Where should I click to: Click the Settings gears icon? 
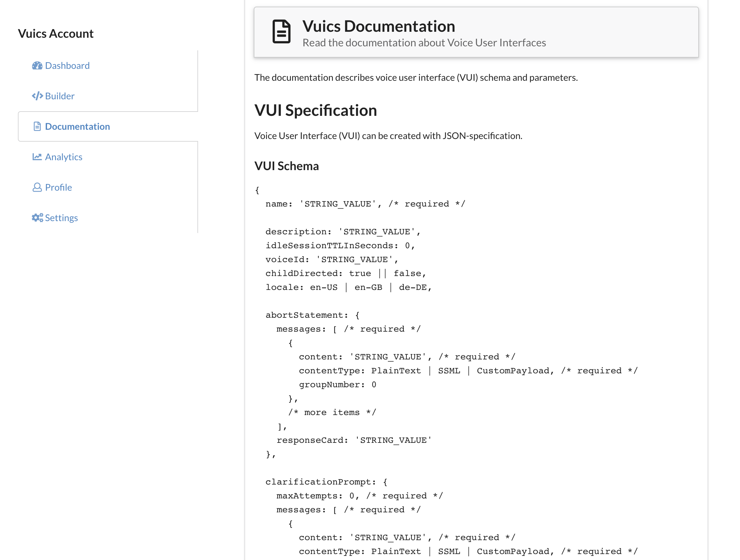(37, 218)
